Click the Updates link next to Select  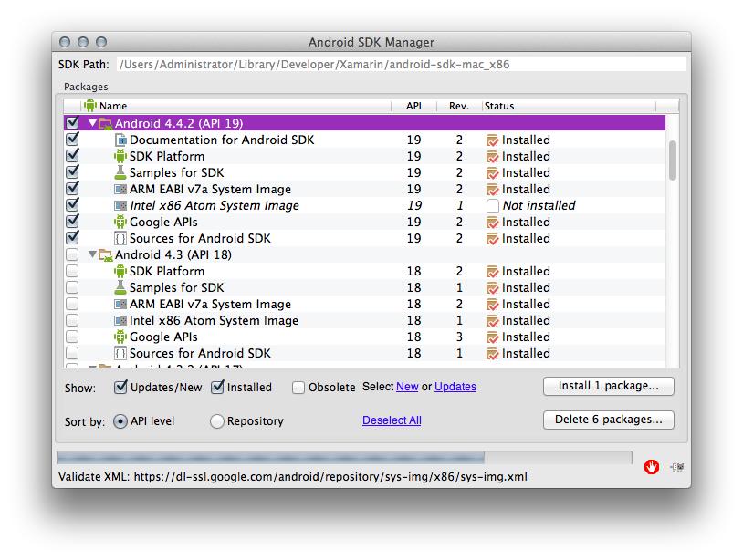[x=455, y=386]
